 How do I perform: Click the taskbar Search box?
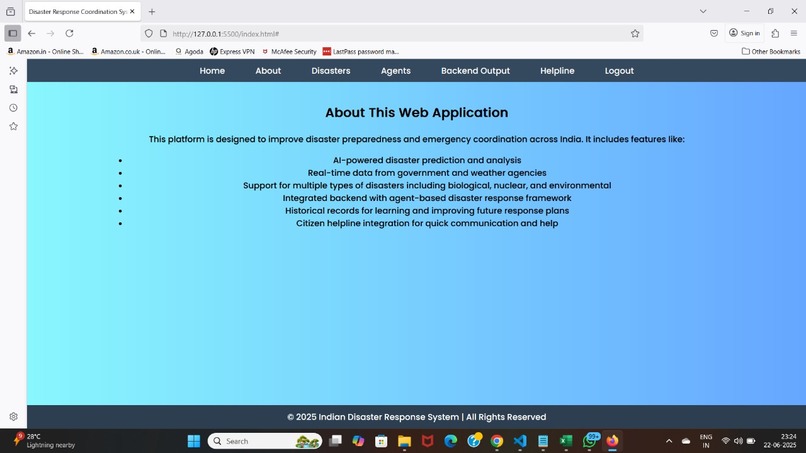pyautogui.click(x=265, y=441)
